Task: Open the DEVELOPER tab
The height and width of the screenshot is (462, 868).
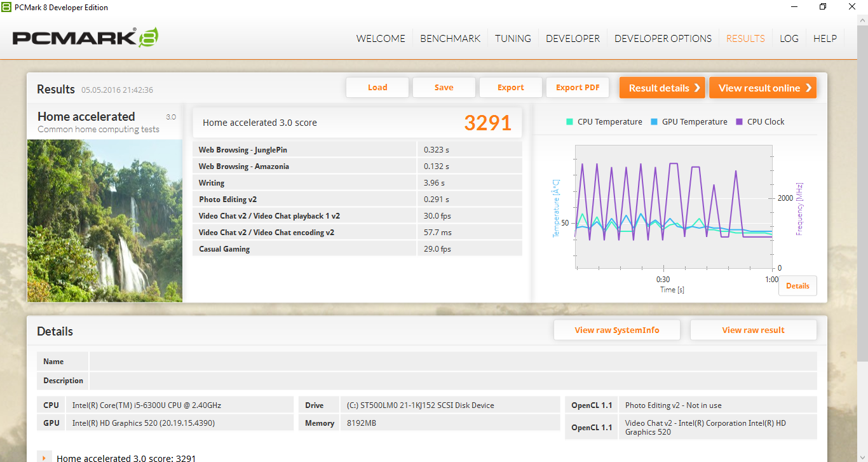Action: [573, 38]
